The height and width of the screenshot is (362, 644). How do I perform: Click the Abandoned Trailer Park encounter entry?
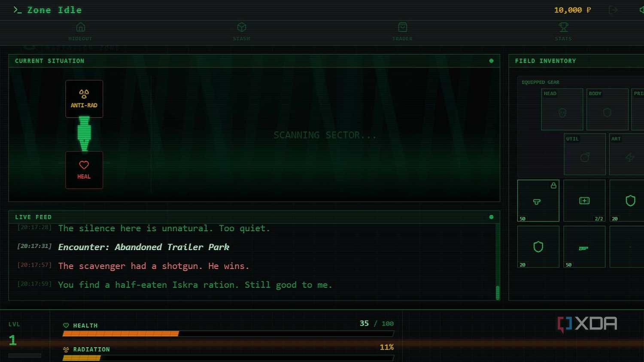point(144,247)
